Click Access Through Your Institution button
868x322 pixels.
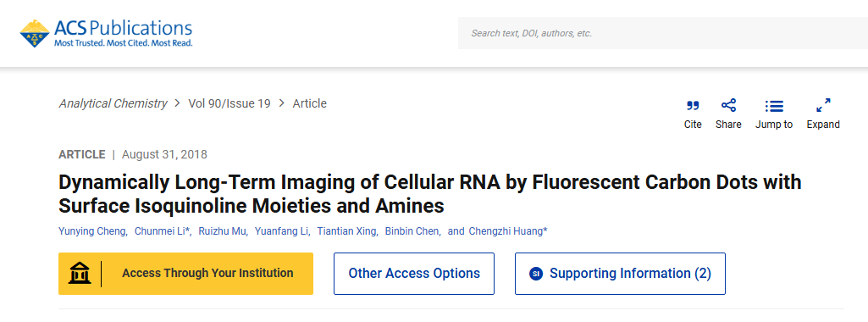(186, 273)
